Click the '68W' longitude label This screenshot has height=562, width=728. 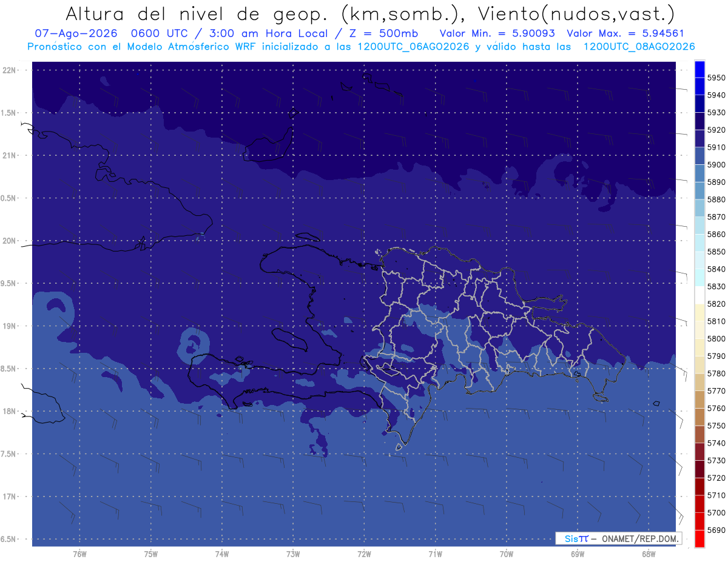(x=649, y=554)
